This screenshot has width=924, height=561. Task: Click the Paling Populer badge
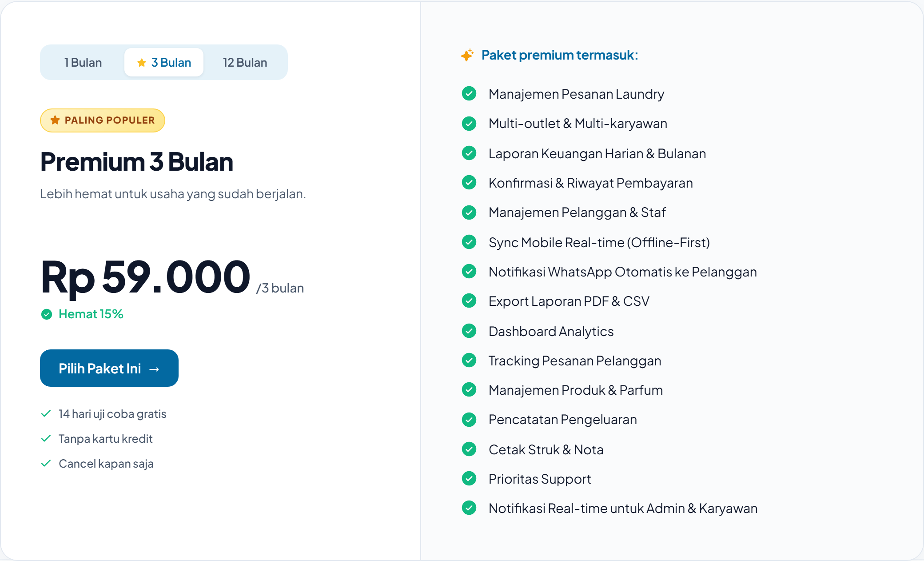point(103,120)
